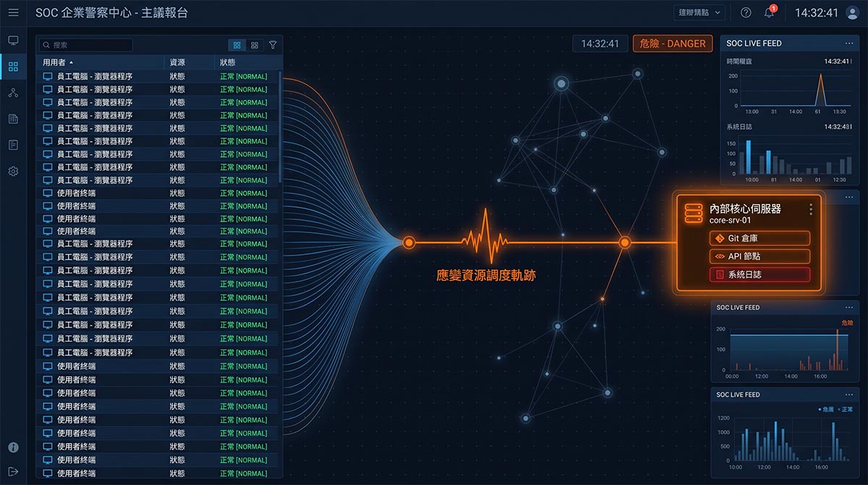Open the Git 倉庫 button on the server card
The width and height of the screenshot is (868, 485).
(x=759, y=238)
